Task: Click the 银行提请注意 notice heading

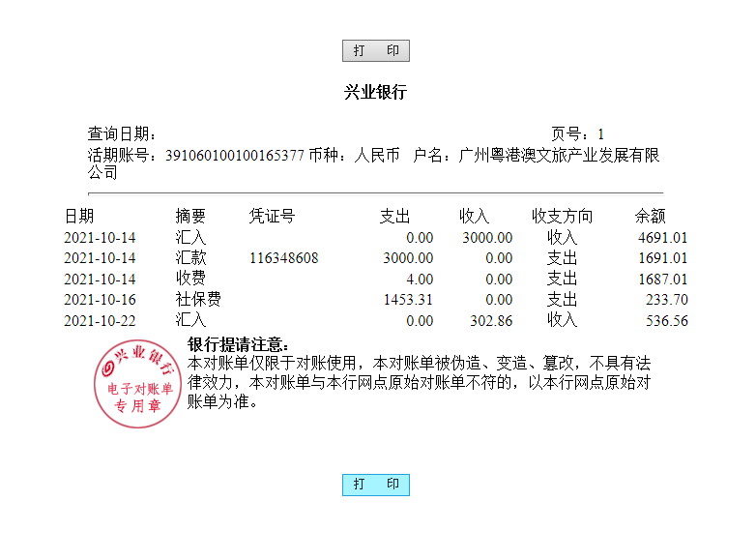Action: click(x=238, y=345)
